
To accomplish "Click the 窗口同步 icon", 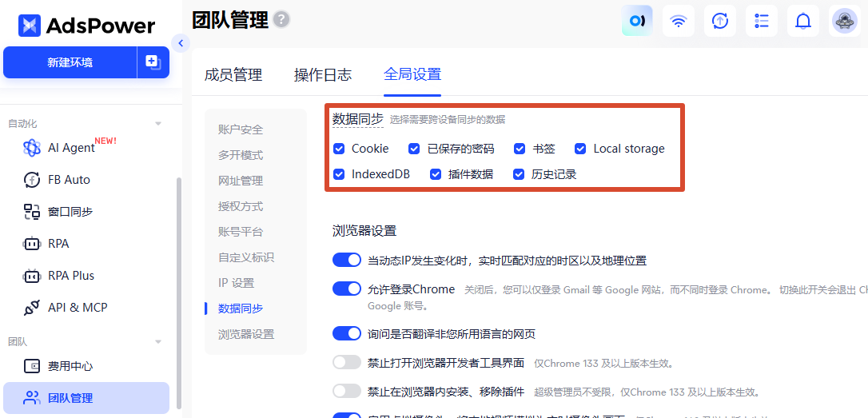I will tap(32, 212).
